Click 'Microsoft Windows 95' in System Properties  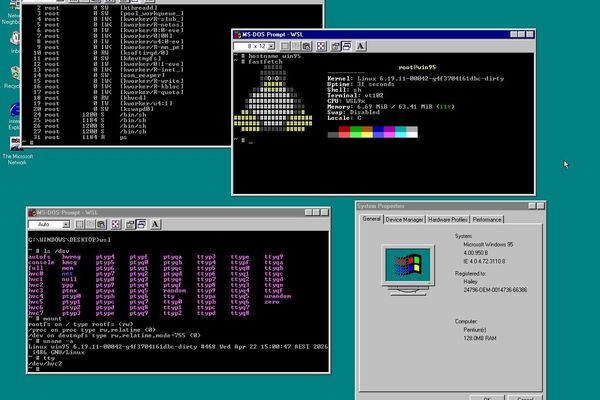[x=488, y=245]
